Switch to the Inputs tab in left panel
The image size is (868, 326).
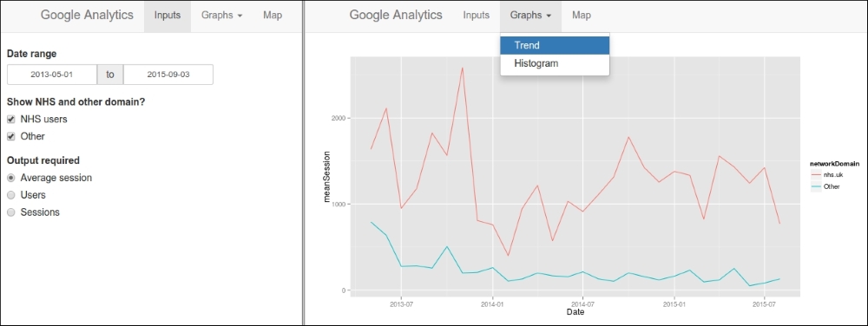(168, 16)
